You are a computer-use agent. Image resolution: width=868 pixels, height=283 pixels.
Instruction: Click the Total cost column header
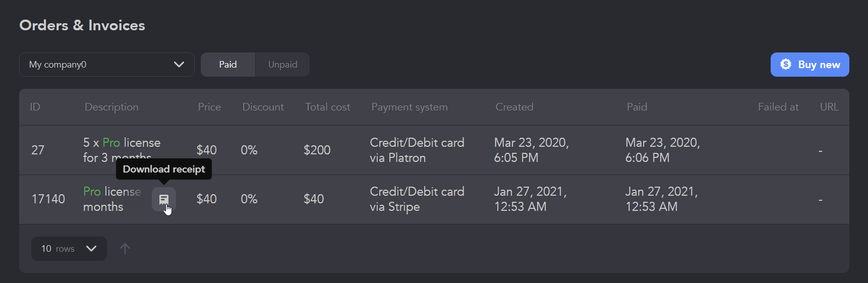click(x=327, y=107)
